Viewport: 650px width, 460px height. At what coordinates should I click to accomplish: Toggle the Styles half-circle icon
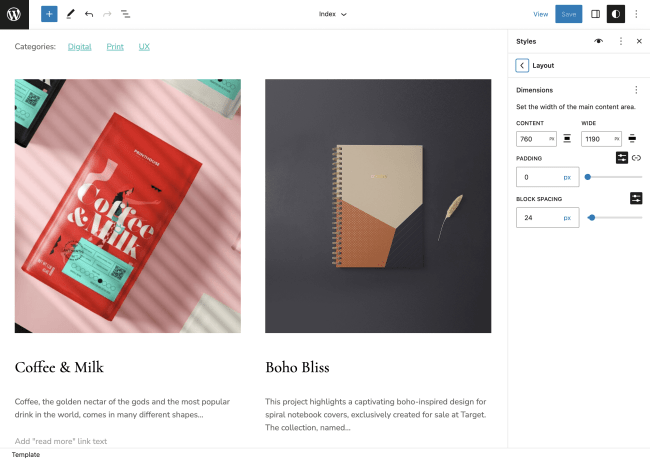pyautogui.click(x=616, y=14)
